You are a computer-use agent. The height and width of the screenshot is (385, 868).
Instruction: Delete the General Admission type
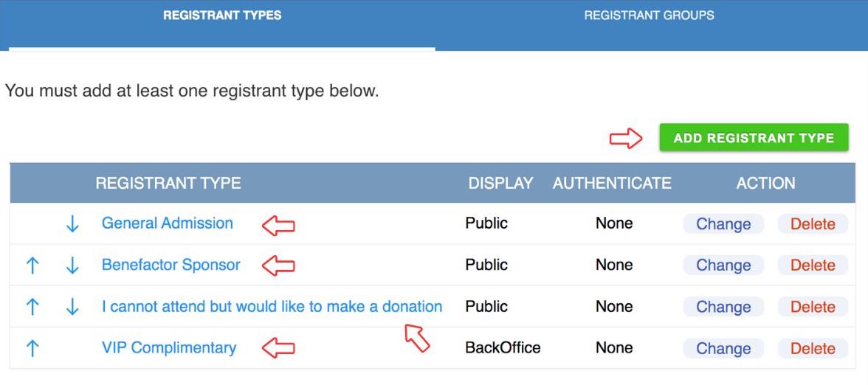tap(813, 224)
